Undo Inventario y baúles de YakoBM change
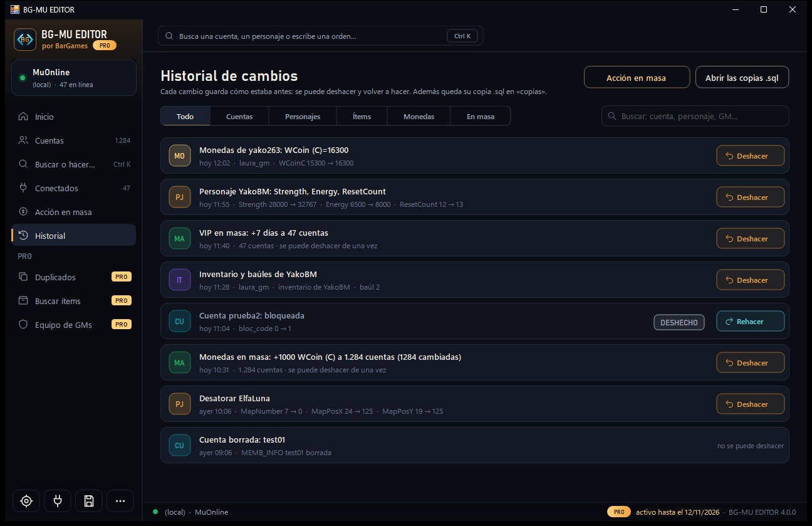Screen dimensions: 812x526 pyautogui.click(x=751, y=280)
